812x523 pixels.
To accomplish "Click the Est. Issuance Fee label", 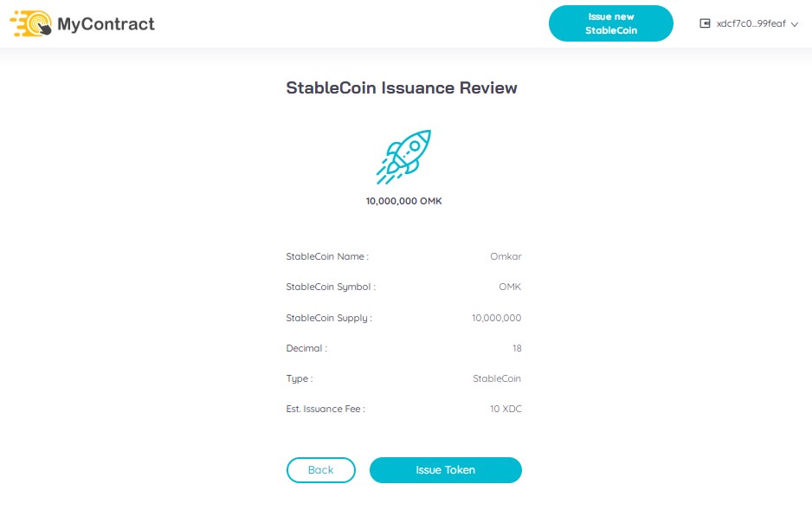I will (x=325, y=409).
